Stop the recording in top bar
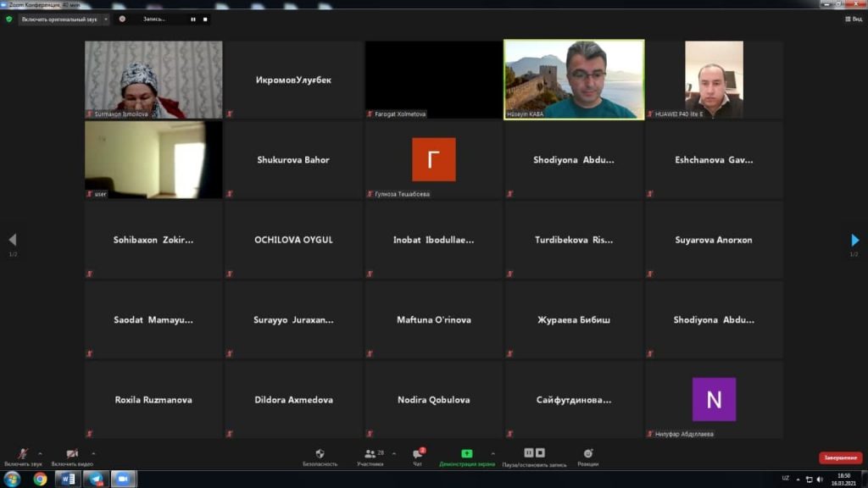 204,19
